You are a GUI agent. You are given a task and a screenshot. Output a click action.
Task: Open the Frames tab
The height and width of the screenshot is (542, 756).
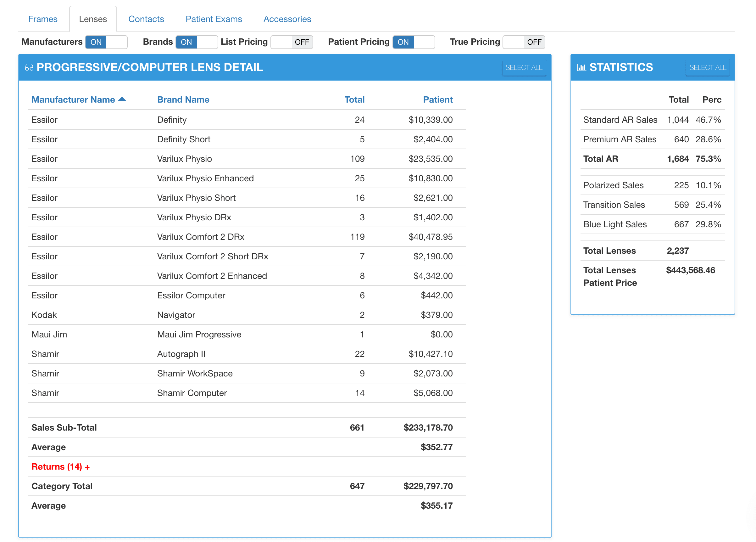(43, 19)
